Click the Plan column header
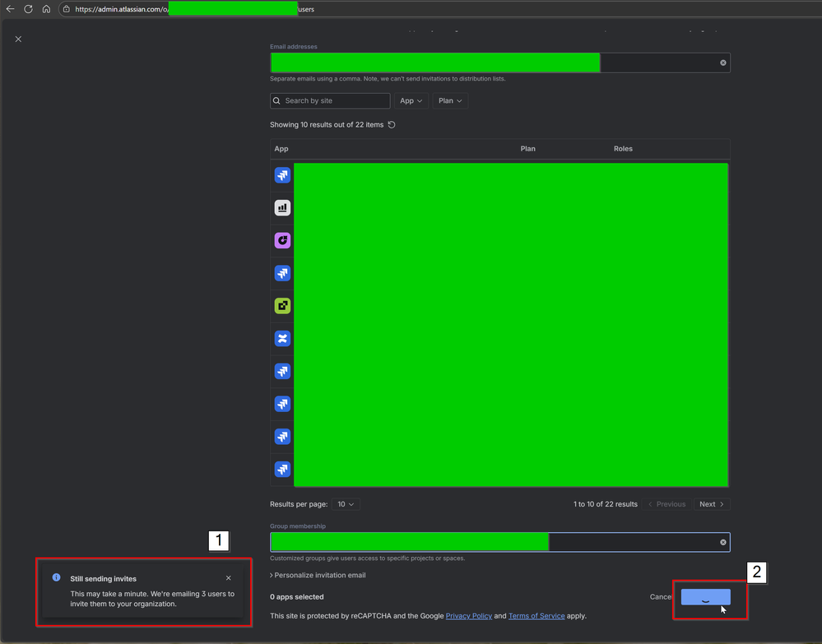Image resolution: width=822 pixels, height=644 pixels. point(528,149)
